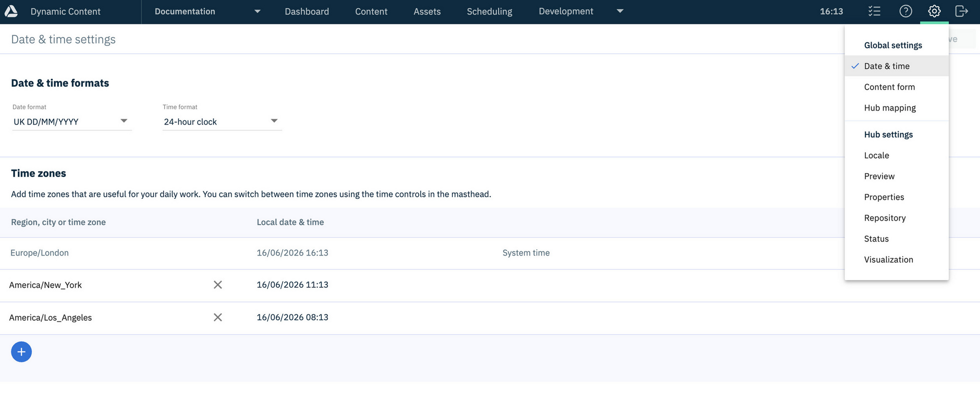The height and width of the screenshot is (400, 980).
Task: Remove the America/Los_Angeles time zone
Action: [x=218, y=317]
